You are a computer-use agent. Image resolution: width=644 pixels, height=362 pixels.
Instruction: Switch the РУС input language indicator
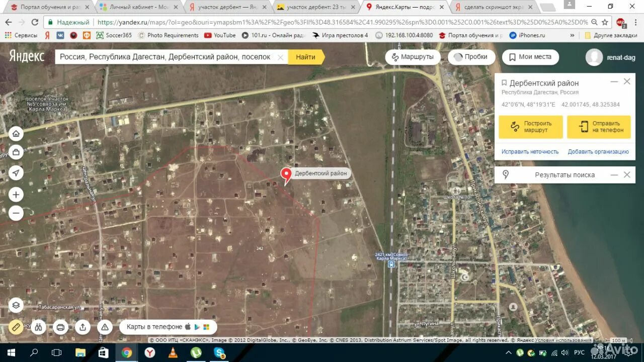pos(579,352)
